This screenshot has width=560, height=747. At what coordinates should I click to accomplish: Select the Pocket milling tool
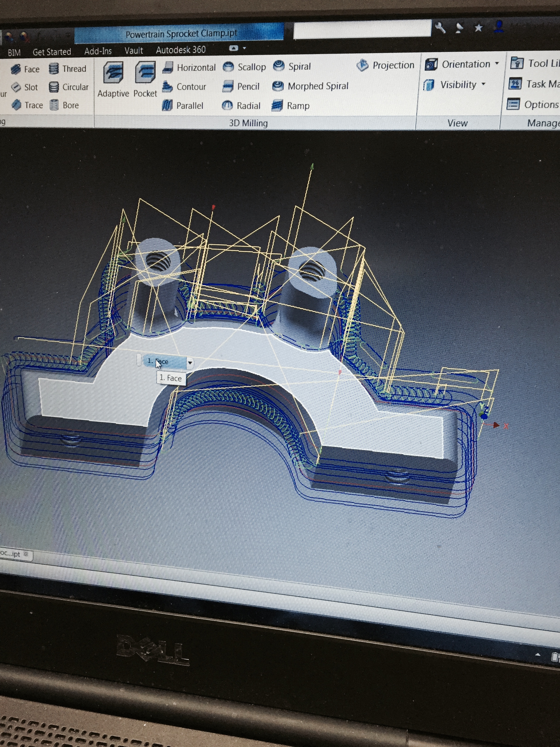coord(145,80)
